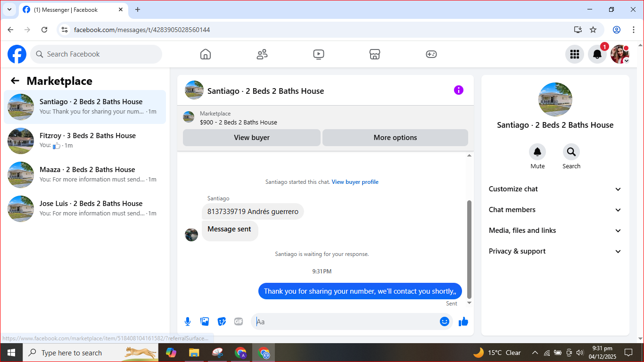Viewport: 644px width, 362px height.
Task: Click the house thumbnail in chat header
Action: [194, 90]
